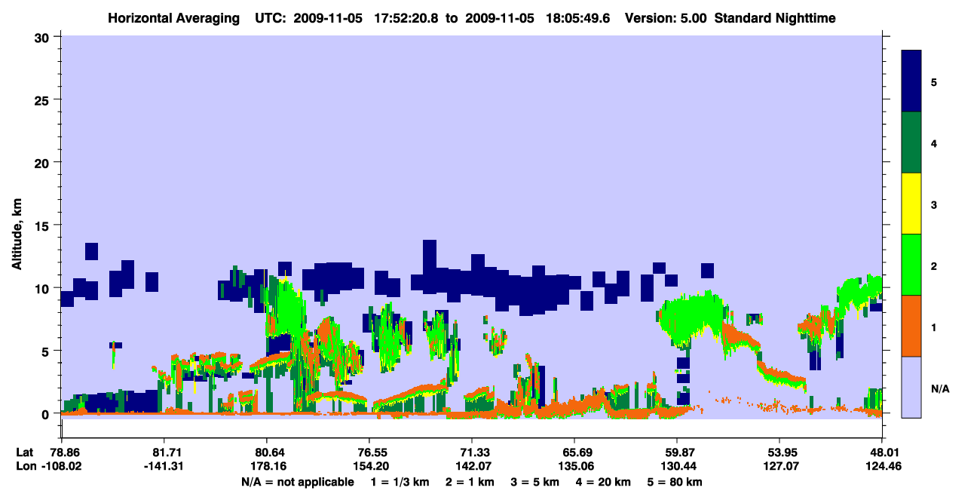
Task: Click the orange colorbar segment labeled 1
Action: point(911,326)
